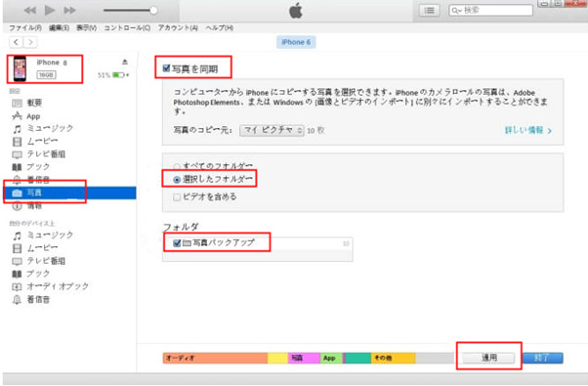The width and height of the screenshot is (588, 386).
Task: Toggle ビデオを含める checkbox
Action: pyautogui.click(x=177, y=197)
